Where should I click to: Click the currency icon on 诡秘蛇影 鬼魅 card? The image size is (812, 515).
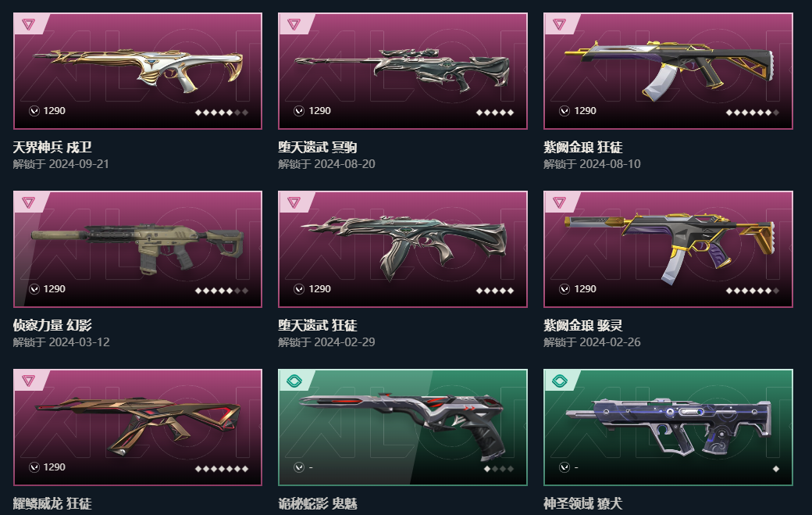coord(299,467)
